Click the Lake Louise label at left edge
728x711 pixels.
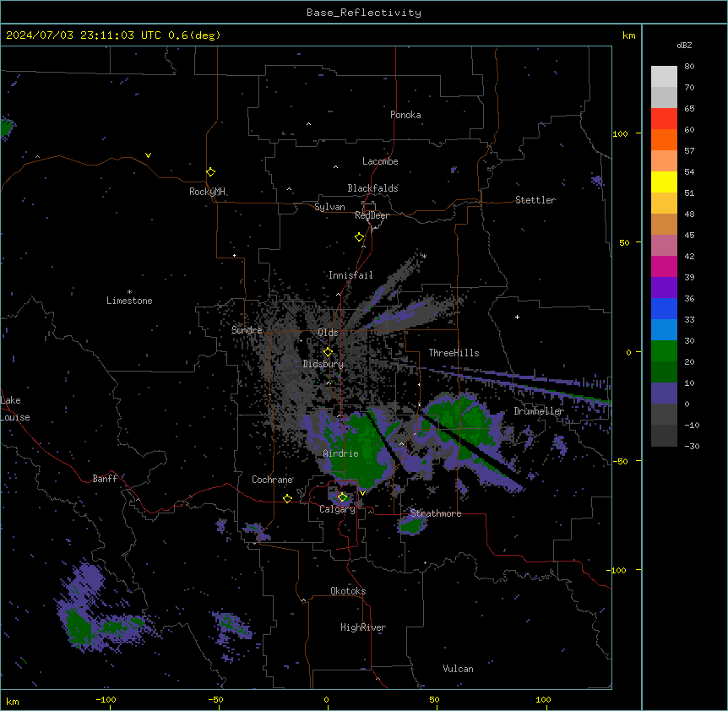tap(14, 409)
